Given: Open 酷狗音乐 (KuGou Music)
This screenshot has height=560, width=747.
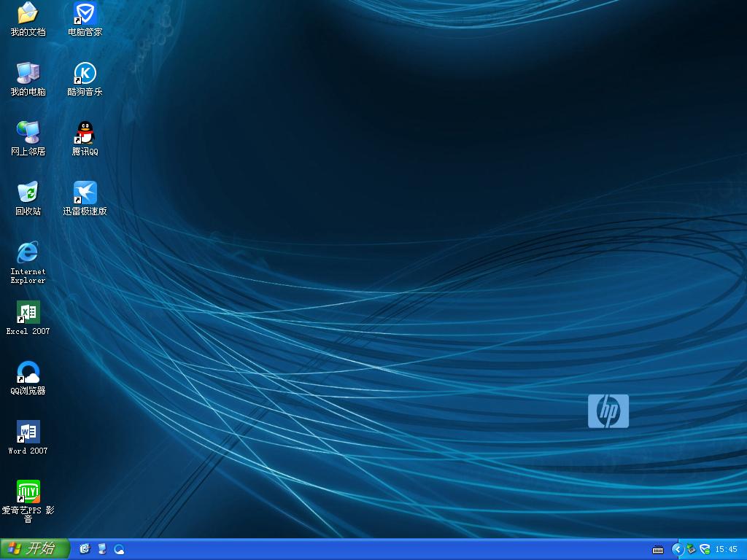Looking at the screenshot, I should click(x=85, y=75).
